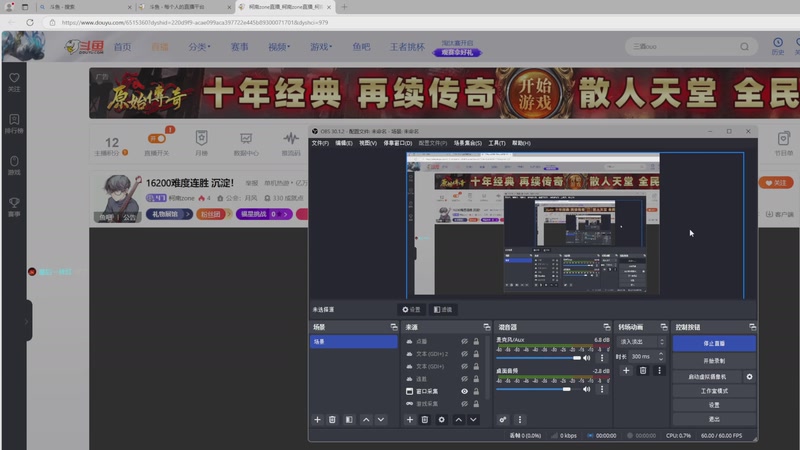Open scene filters icon in scenes panel
Image resolution: width=800 pixels, height=450 pixels.
pyautogui.click(x=349, y=419)
